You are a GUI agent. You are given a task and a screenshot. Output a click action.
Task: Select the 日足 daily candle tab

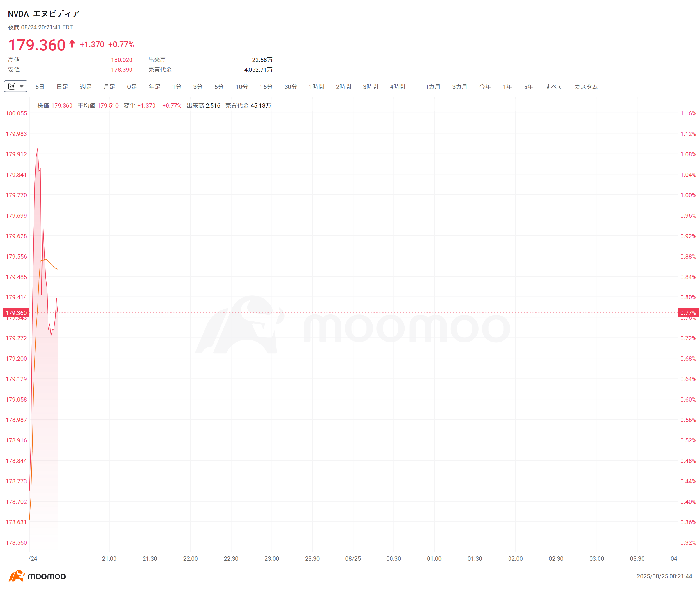coord(62,87)
